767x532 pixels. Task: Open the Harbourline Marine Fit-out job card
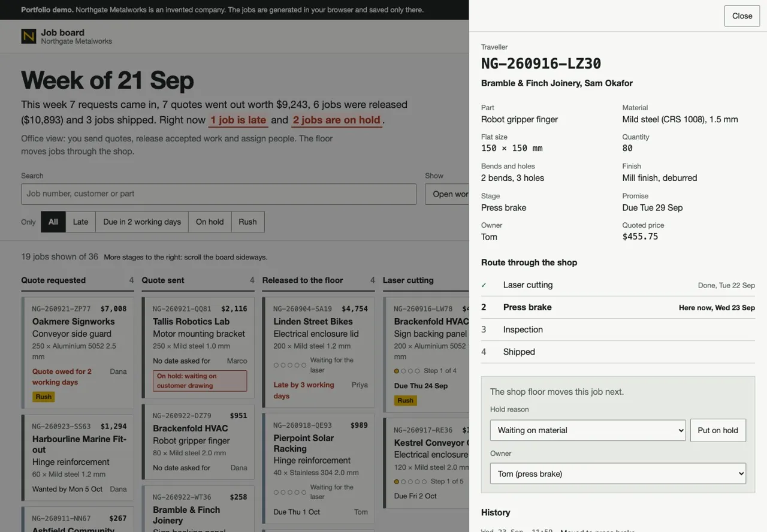click(78, 458)
